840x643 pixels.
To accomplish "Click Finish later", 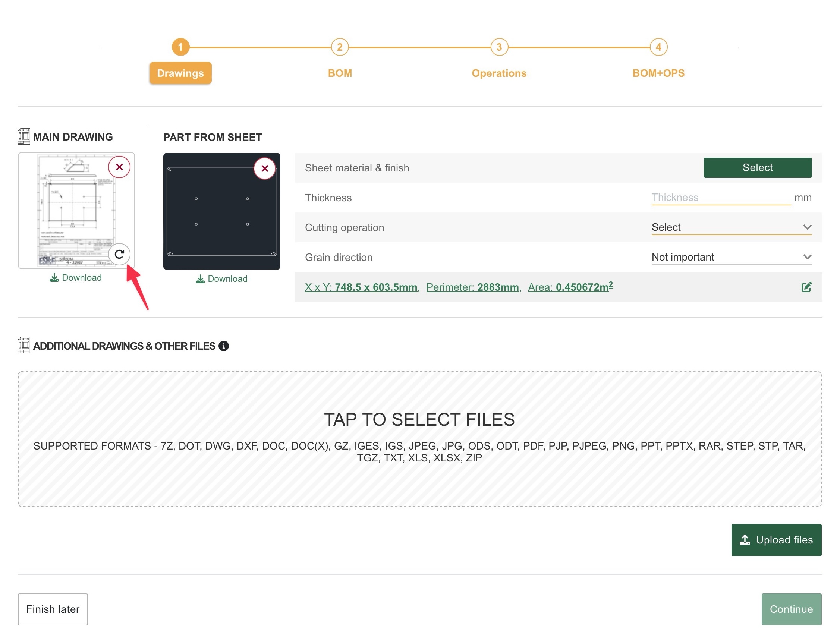I will (x=53, y=609).
